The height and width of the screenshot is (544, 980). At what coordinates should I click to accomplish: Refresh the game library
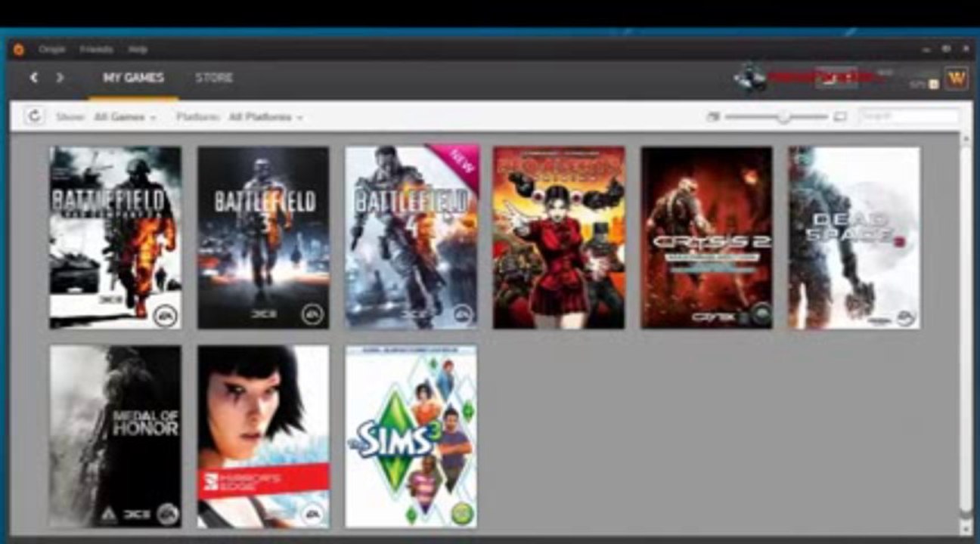tap(33, 116)
